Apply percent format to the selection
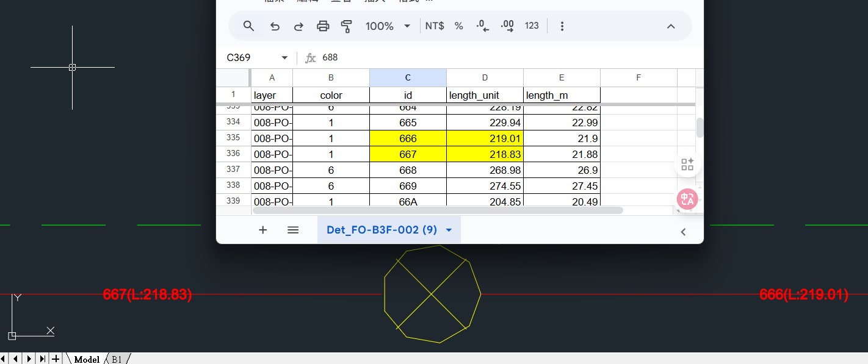Image resolution: width=868 pixels, height=364 pixels. click(458, 26)
